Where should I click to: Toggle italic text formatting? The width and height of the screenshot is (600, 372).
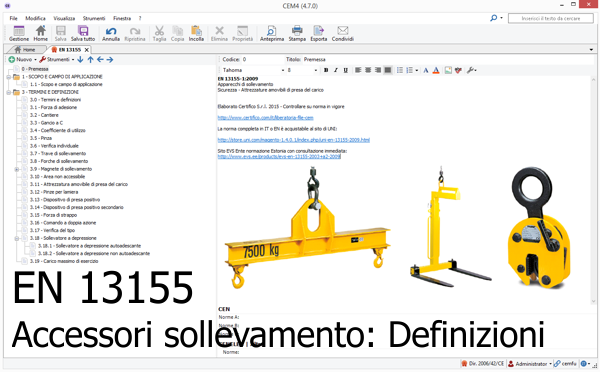pyautogui.click(x=336, y=70)
